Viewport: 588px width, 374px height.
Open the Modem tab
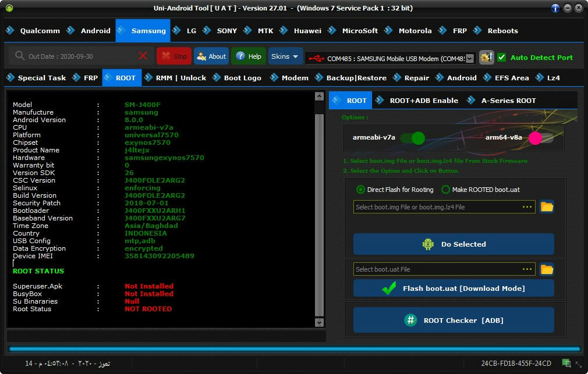(289, 78)
